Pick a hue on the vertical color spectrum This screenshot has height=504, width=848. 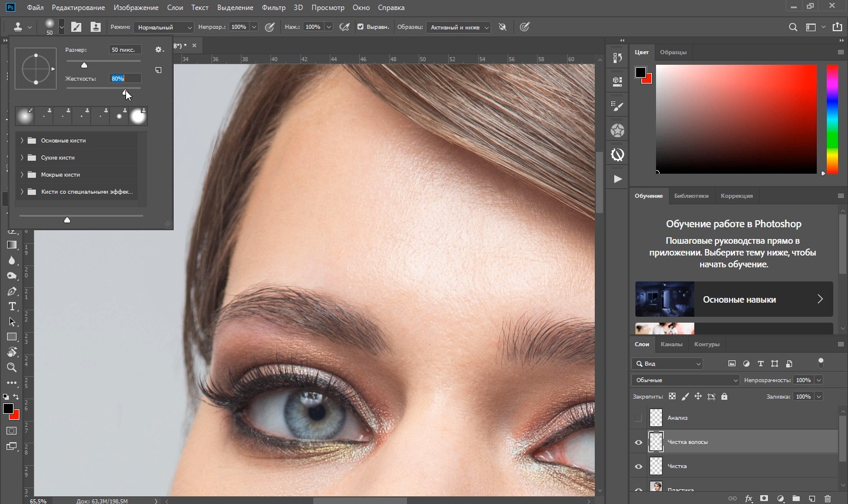[832, 119]
